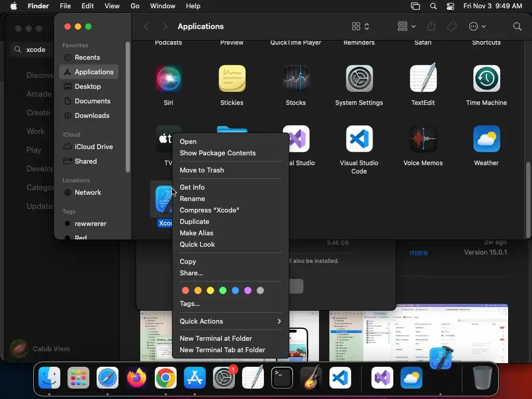Image resolution: width=532 pixels, height=399 pixels.
Task: Open Network in Finder sidebar
Action: point(89,192)
